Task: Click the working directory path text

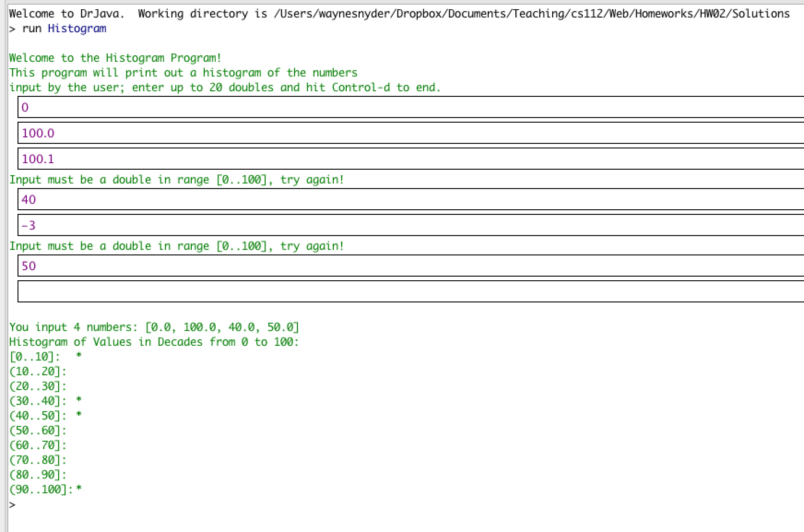Action: tap(531, 14)
